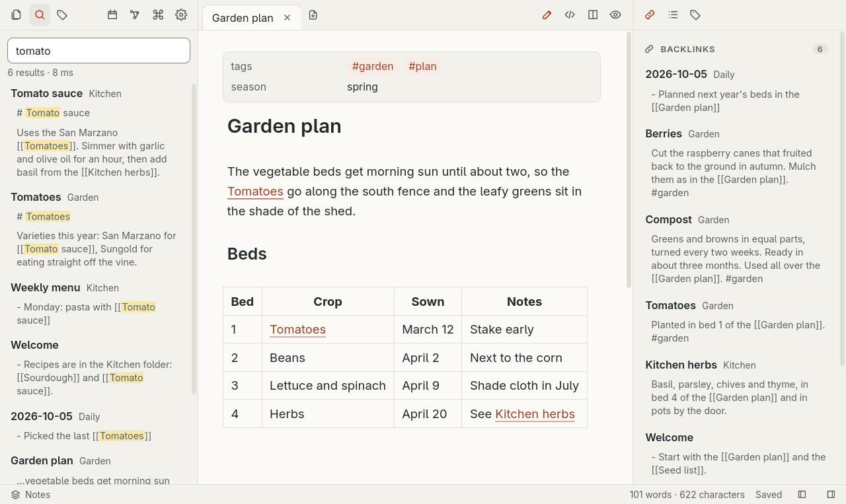Open the tags panel in left sidebar
846x504 pixels.
tap(62, 15)
